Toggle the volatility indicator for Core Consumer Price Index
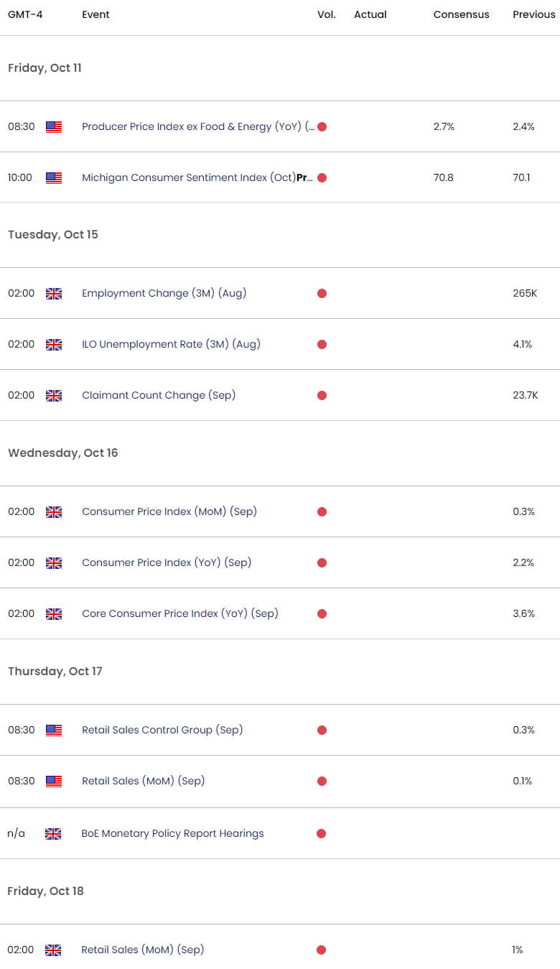560x969 pixels. [x=322, y=613]
